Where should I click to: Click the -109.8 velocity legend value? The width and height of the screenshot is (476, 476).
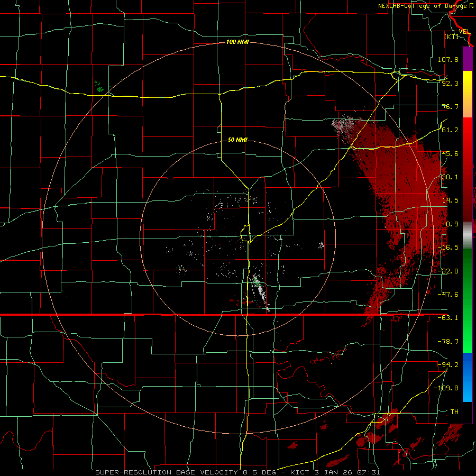[446, 388]
